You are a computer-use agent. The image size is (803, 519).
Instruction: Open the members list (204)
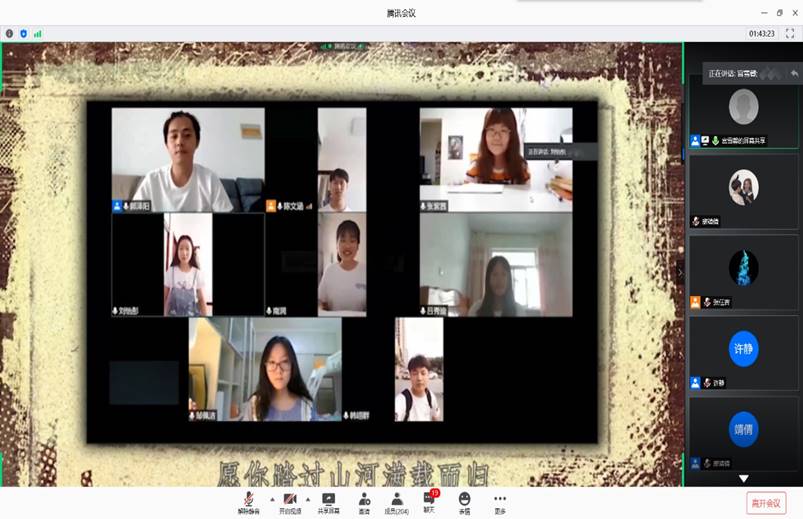point(397,500)
